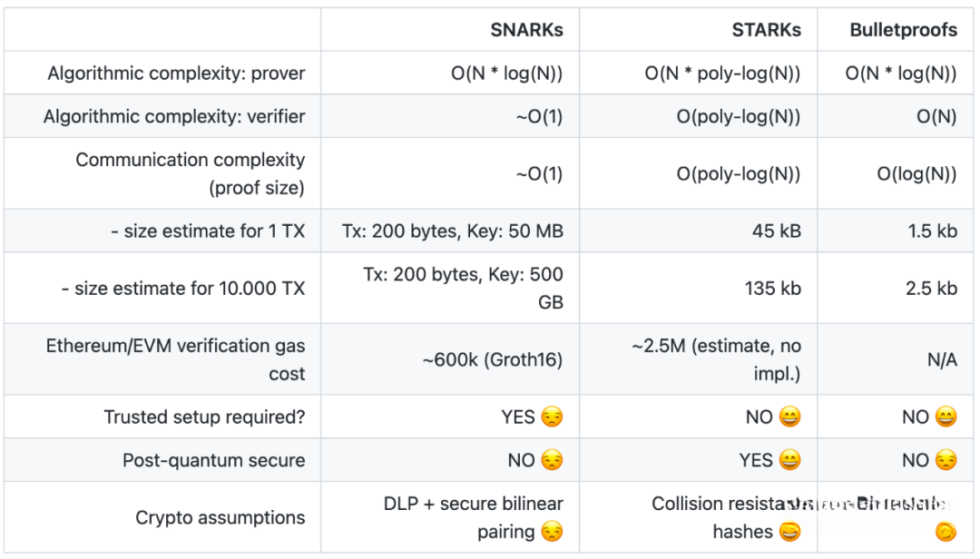Click the '45 kB' STARKs size cell

tap(777, 231)
